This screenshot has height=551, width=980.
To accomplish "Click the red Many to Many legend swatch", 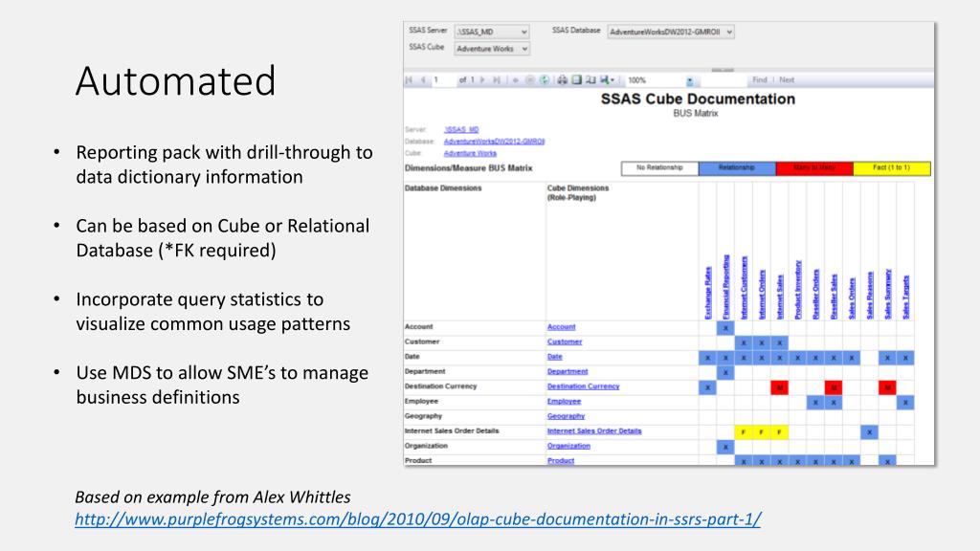I will tap(814, 168).
